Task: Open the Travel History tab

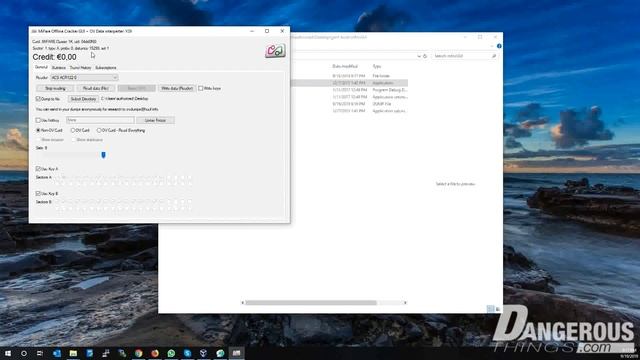Action: (80, 68)
